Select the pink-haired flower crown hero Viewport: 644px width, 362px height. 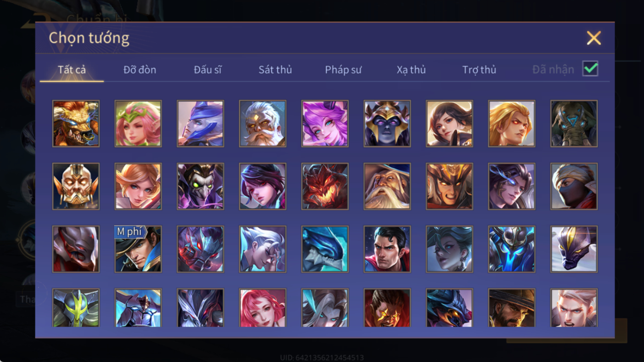pos(138,124)
